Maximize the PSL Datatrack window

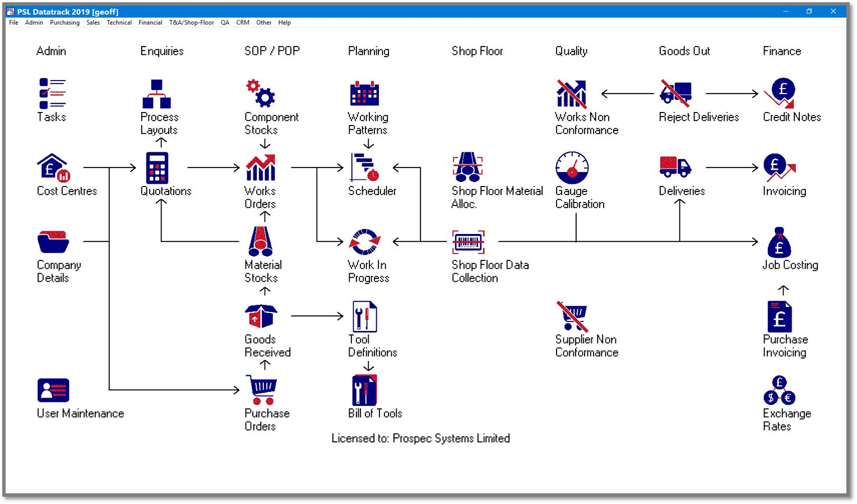[809, 11]
